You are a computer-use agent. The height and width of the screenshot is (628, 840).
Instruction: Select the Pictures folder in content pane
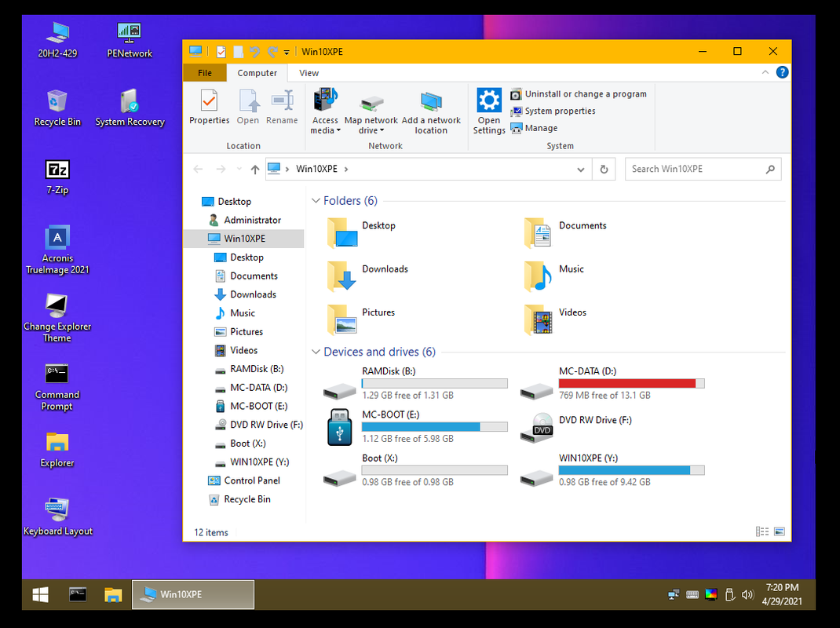point(362,319)
